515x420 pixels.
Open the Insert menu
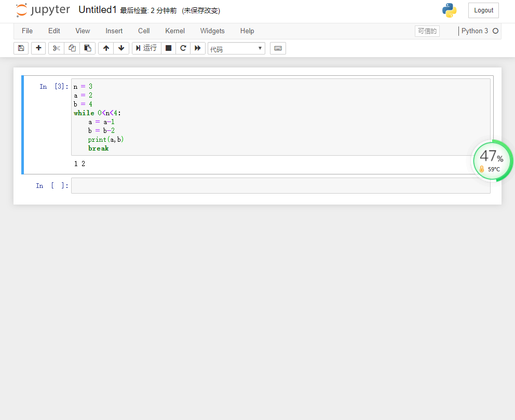[x=114, y=31]
